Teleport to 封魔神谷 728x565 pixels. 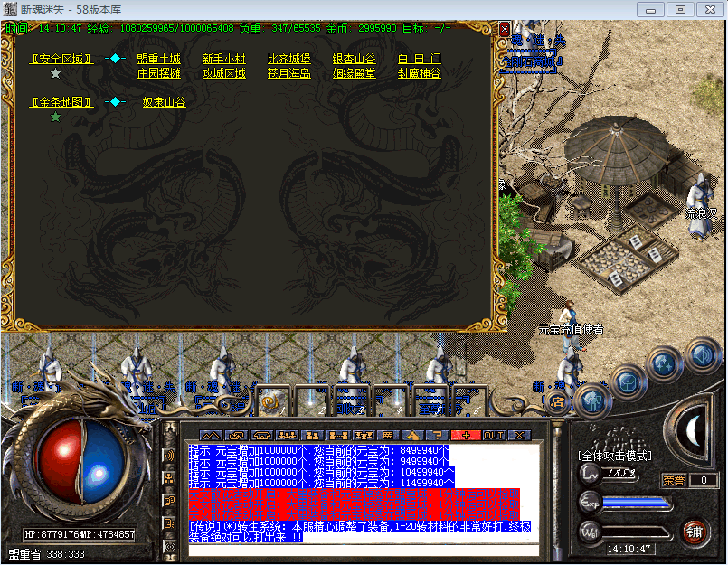pos(420,73)
